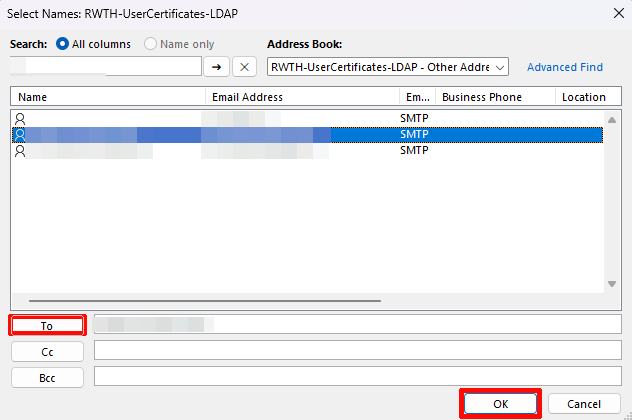This screenshot has width=632, height=420.
Task: Open the Advanced Find link
Action: point(565,67)
